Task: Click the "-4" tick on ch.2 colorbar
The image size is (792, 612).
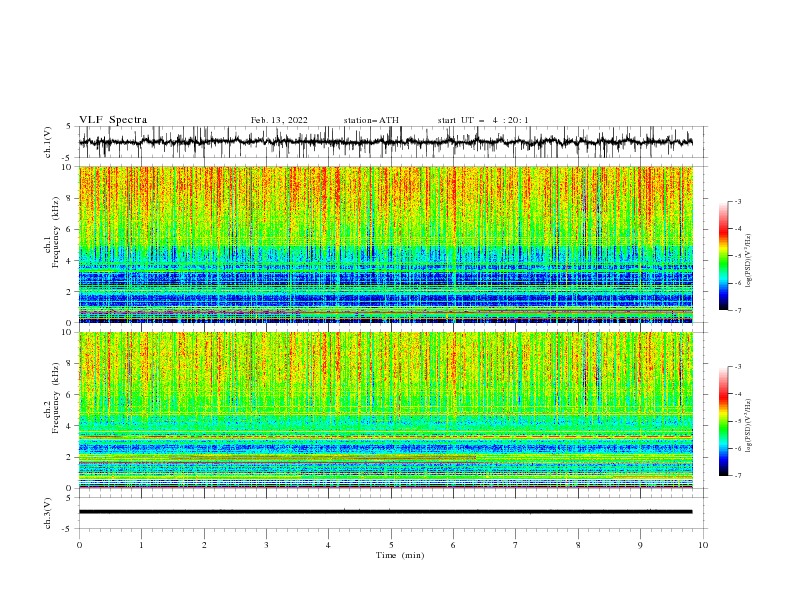Action: pyautogui.click(x=737, y=394)
